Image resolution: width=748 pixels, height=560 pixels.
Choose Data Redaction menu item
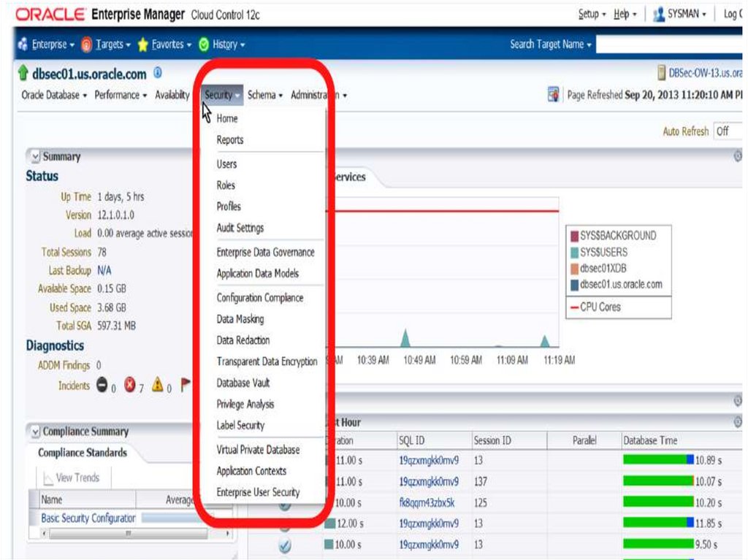pos(243,340)
